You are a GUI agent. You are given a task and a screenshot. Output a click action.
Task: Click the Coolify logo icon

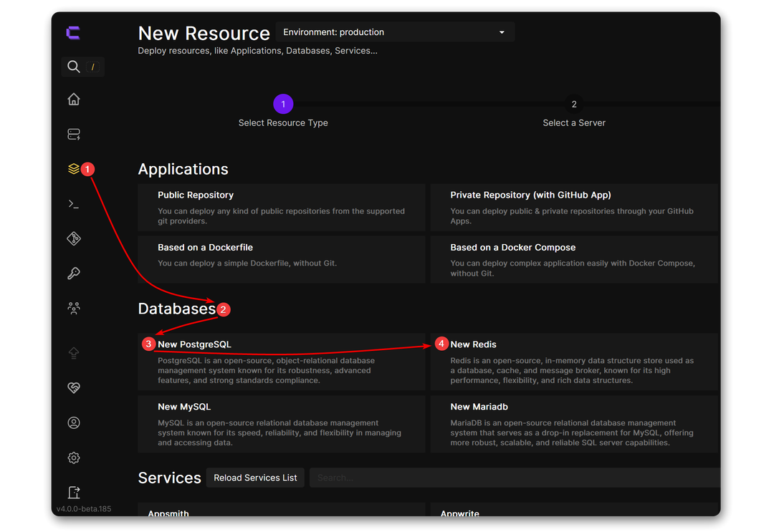tap(74, 33)
